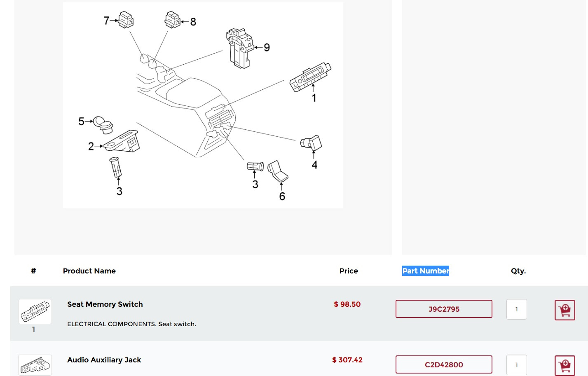Click part 9 in diagram

[x=239, y=48]
